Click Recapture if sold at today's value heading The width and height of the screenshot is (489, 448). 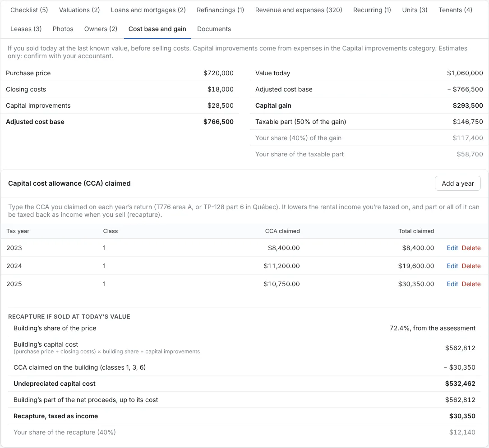click(69, 317)
